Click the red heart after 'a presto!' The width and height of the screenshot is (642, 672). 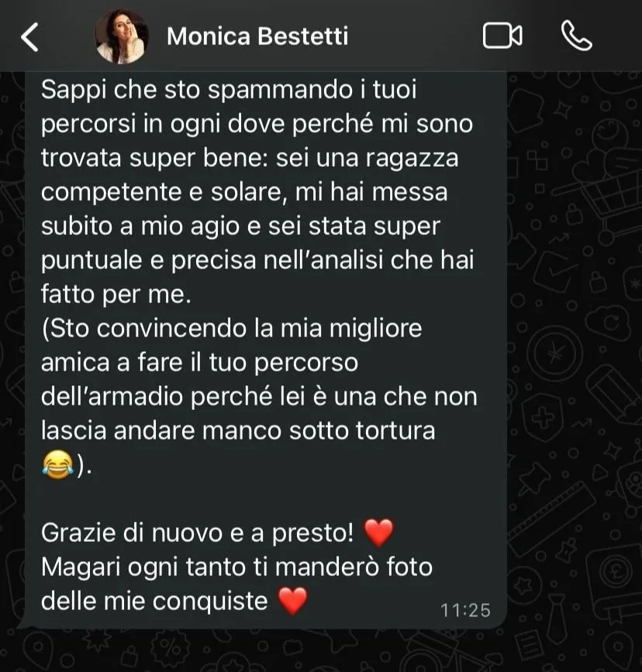[378, 532]
